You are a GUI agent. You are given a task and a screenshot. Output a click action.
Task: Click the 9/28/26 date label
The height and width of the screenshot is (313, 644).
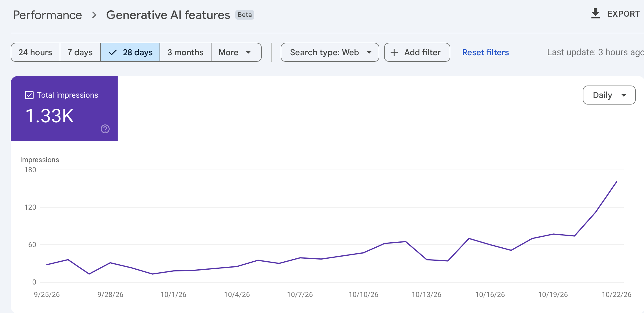(110, 295)
